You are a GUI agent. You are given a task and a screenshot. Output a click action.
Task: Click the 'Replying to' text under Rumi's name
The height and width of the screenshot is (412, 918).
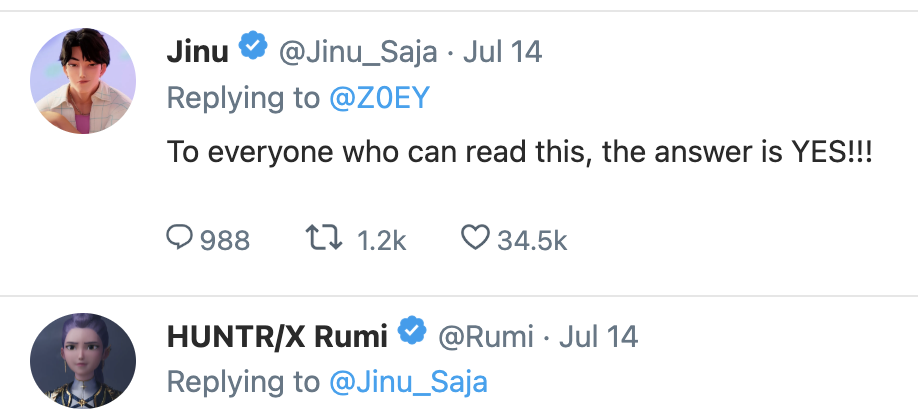[242, 381]
